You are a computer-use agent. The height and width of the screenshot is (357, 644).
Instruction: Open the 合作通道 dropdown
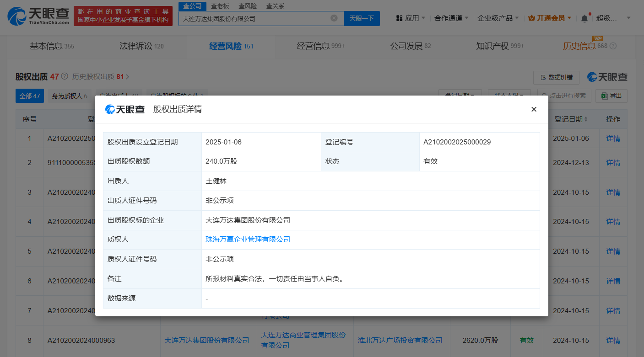tap(451, 18)
